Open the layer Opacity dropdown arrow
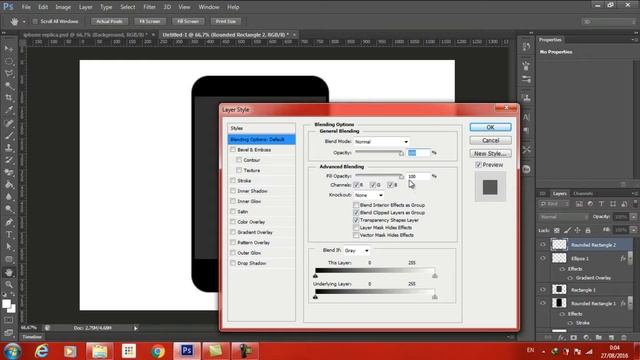640x360 pixels. [x=633, y=217]
